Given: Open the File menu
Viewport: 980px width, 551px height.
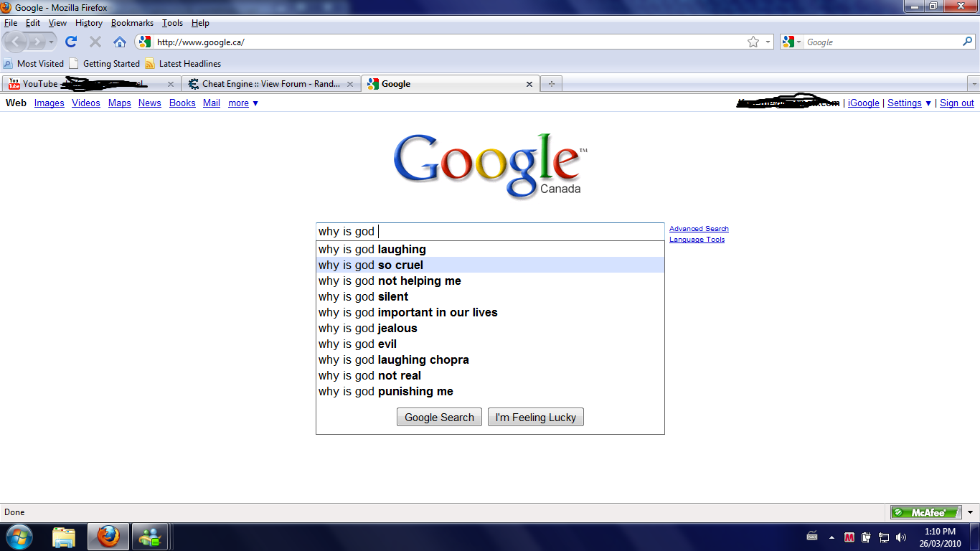Looking at the screenshot, I should pos(11,23).
